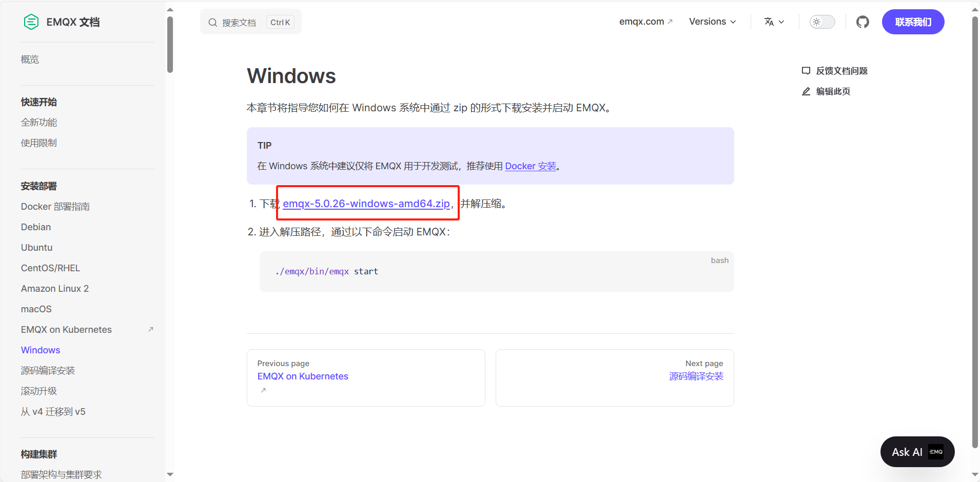Go to previous page EMQX on Kubernetes
The image size is (980, 482).
point(366,378)
